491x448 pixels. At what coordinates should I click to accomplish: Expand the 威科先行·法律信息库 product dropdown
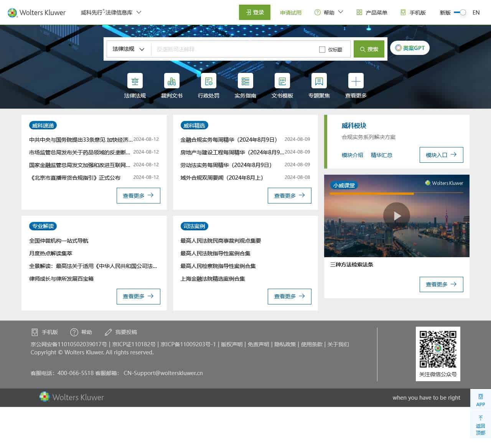pos(111,12)
